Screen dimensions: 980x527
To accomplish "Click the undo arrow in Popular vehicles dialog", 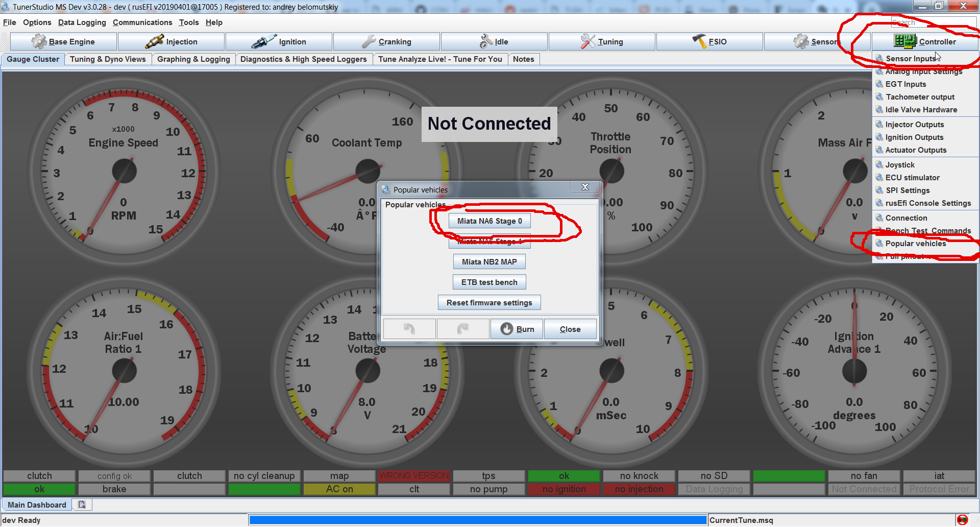I will pyautogui.click(x=409, y=329).
